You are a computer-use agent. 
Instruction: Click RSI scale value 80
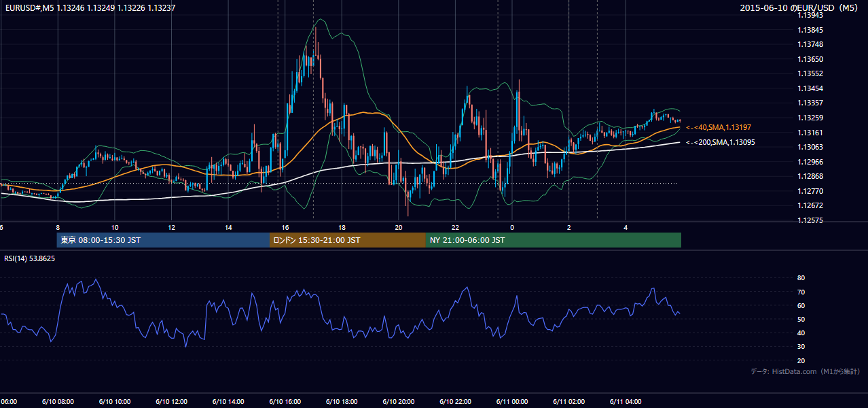(x=801, y=278)
